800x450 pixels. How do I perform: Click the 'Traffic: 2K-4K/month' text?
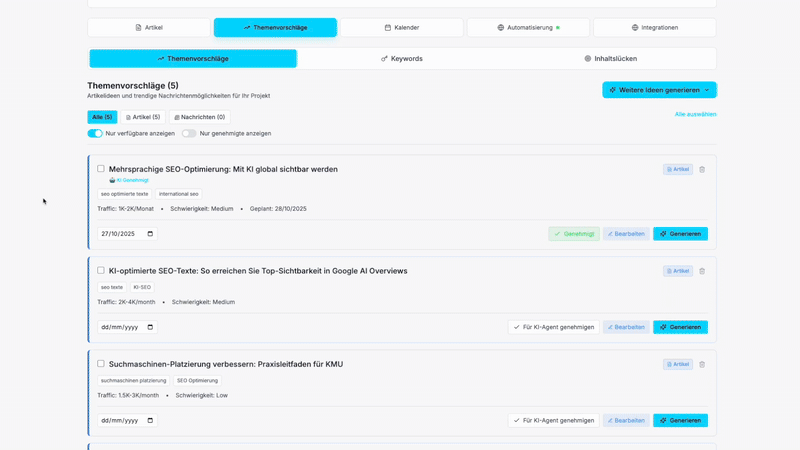[126, 302]
